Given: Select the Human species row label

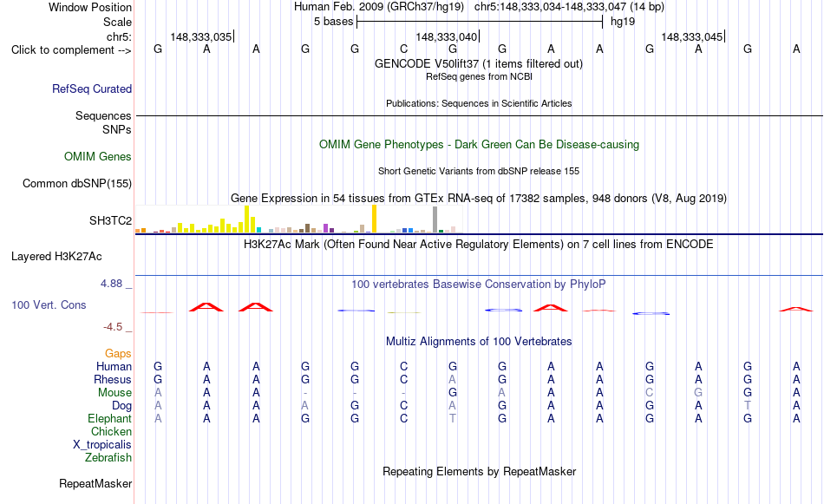Looking at the screenshot, I should coord(114,366).
